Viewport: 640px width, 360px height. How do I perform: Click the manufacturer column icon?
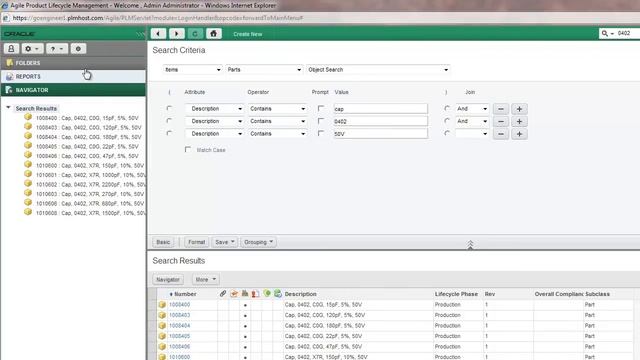pyautogui.click(x=245, y=293)
